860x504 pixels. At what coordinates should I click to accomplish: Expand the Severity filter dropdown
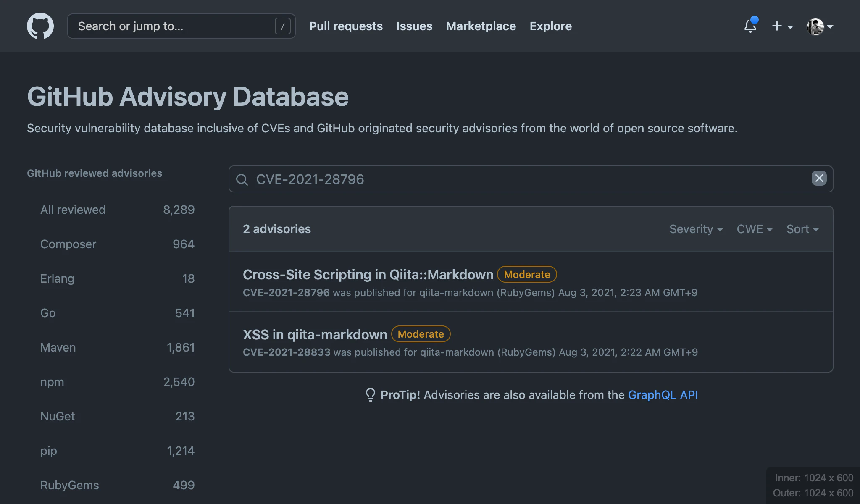[x=696, y=229]
